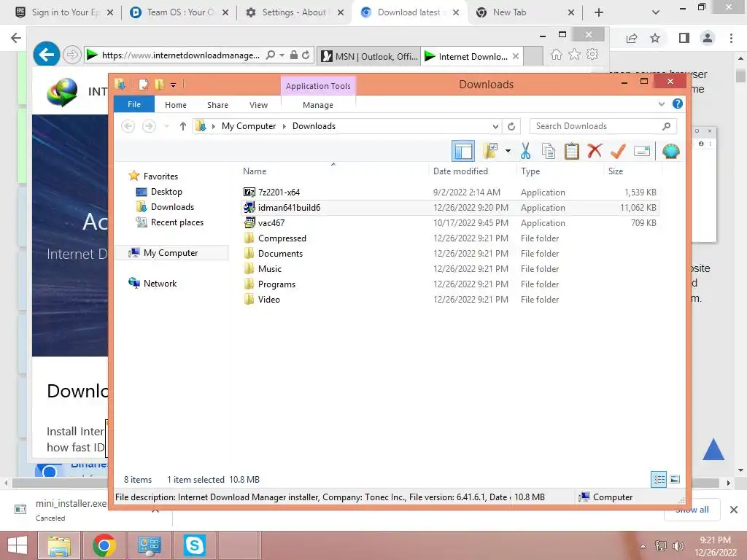
Task: Switch to Team OS Chrome tab
Action: coord(179,12)
